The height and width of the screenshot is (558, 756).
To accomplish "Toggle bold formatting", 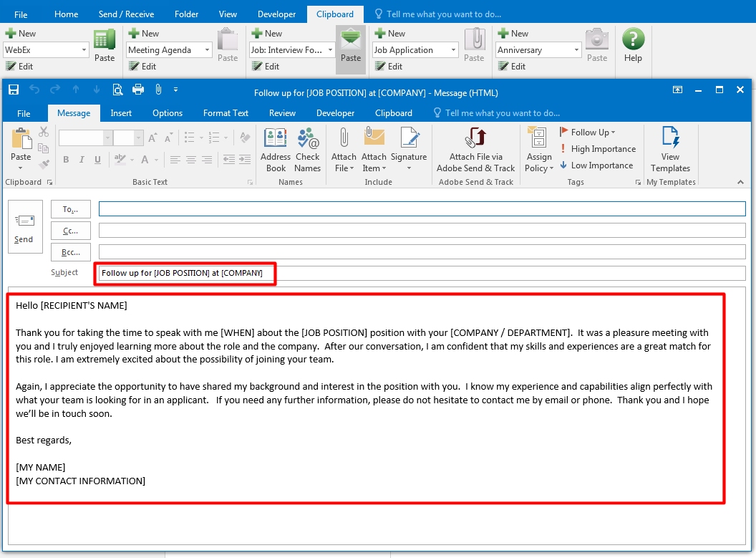I will [x=66, y=160].
